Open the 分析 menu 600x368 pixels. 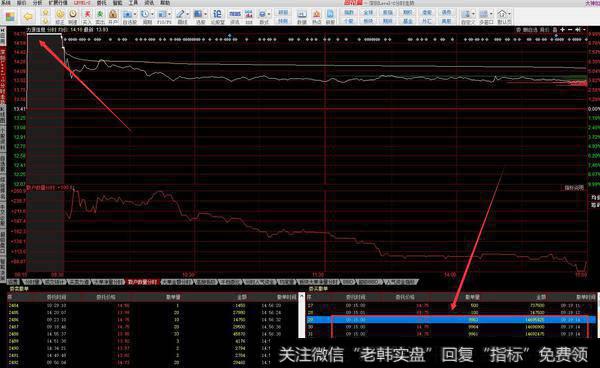point(37,3)
